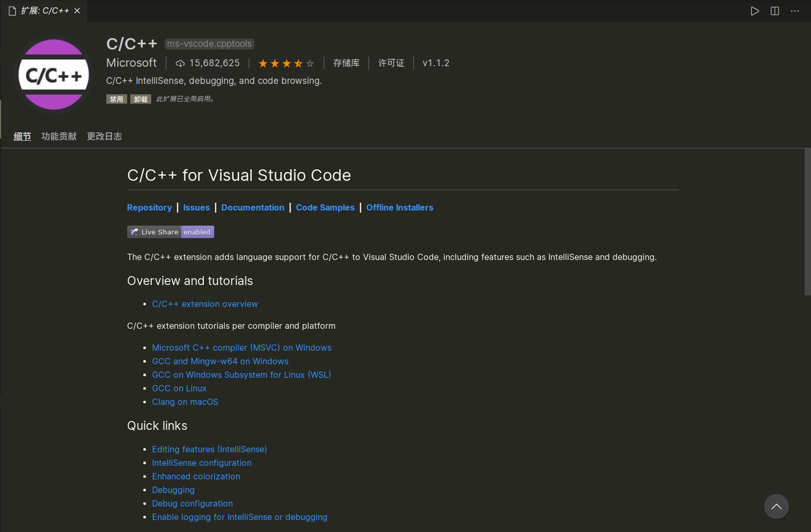Open the GCC on Linux tutorial link

(x=179, y=388)
